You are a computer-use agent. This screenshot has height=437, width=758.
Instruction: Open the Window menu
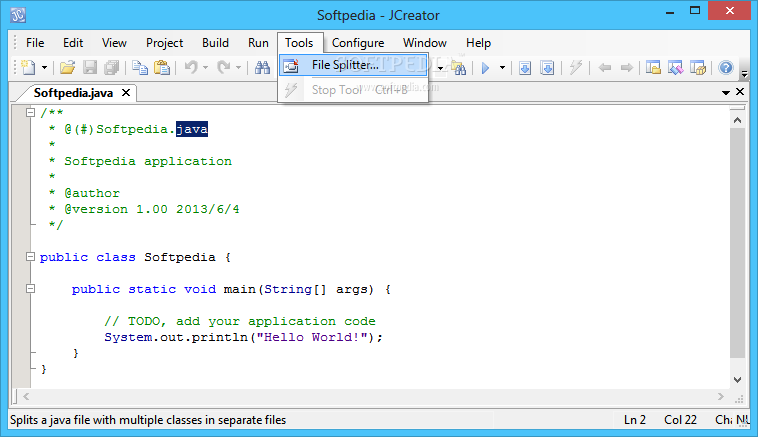click(425, 43)
